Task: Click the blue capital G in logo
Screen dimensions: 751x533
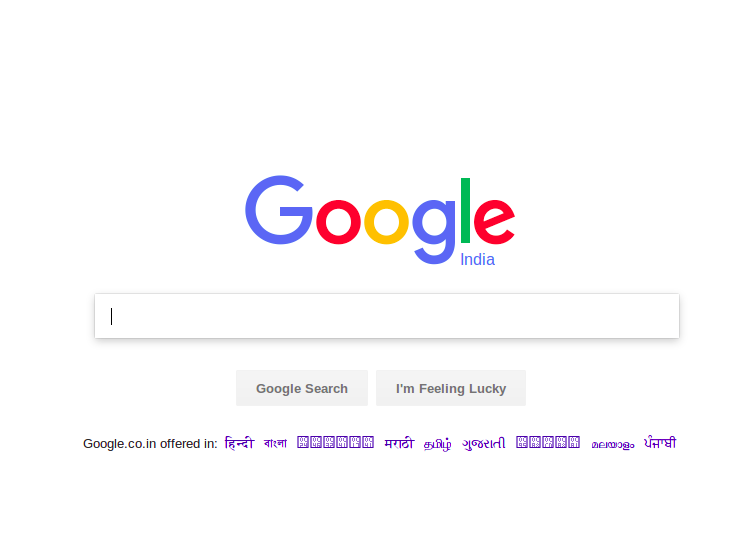Action: [x=279, y=210]
